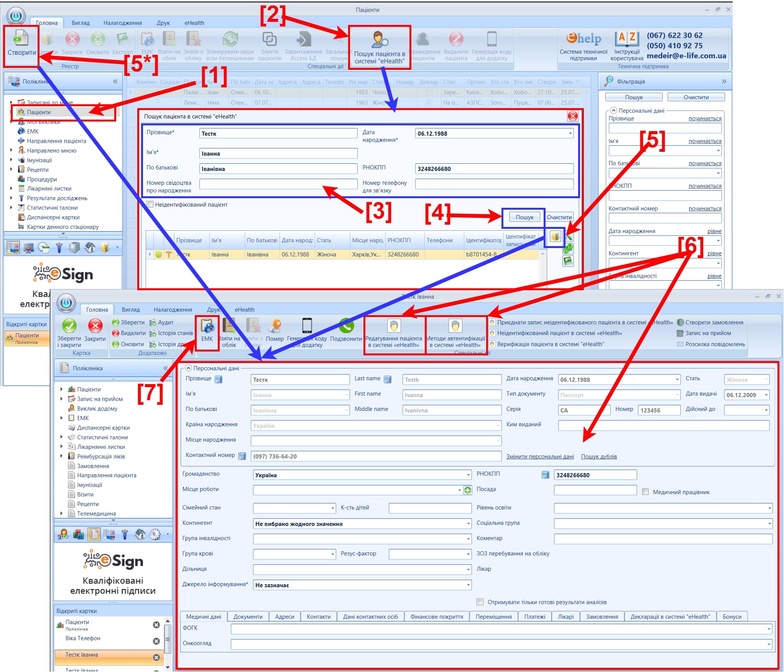Toggle Отримувати тільки готові результати аналізів

point(480,602)
